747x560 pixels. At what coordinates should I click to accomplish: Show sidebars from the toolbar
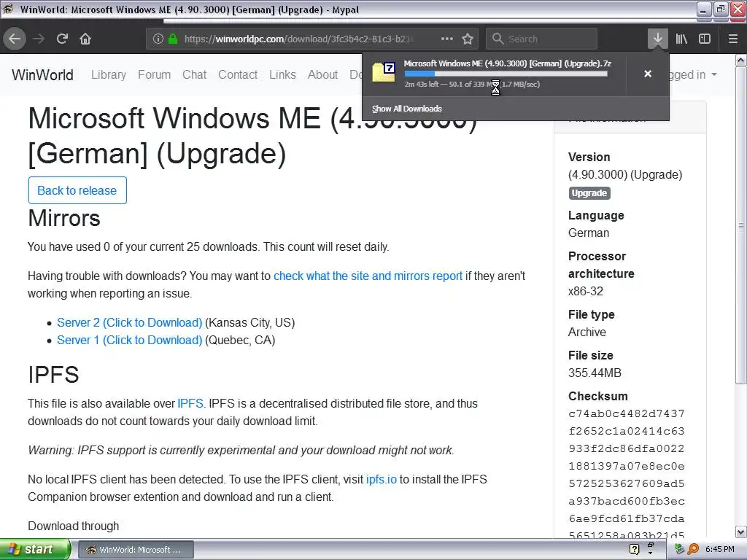[x=705, y=39]
